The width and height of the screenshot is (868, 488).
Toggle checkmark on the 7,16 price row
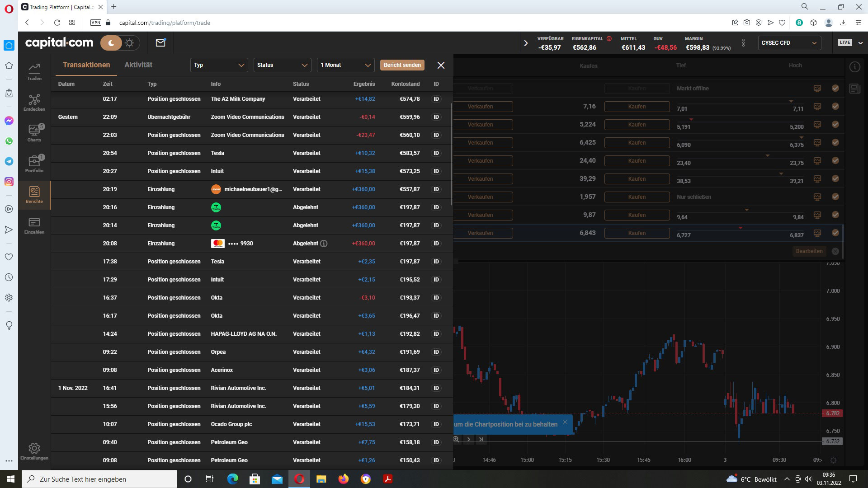pyautogui.click(x=835, y=107)
